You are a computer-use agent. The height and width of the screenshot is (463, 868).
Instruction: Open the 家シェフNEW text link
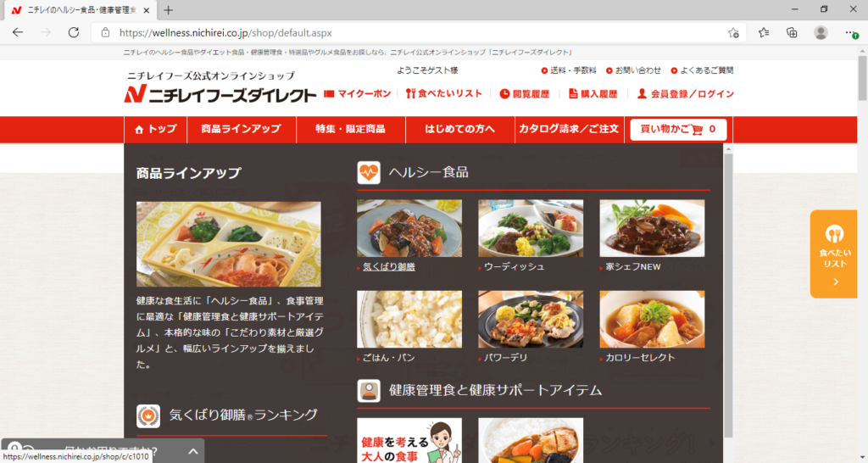(x=632, y=266)
